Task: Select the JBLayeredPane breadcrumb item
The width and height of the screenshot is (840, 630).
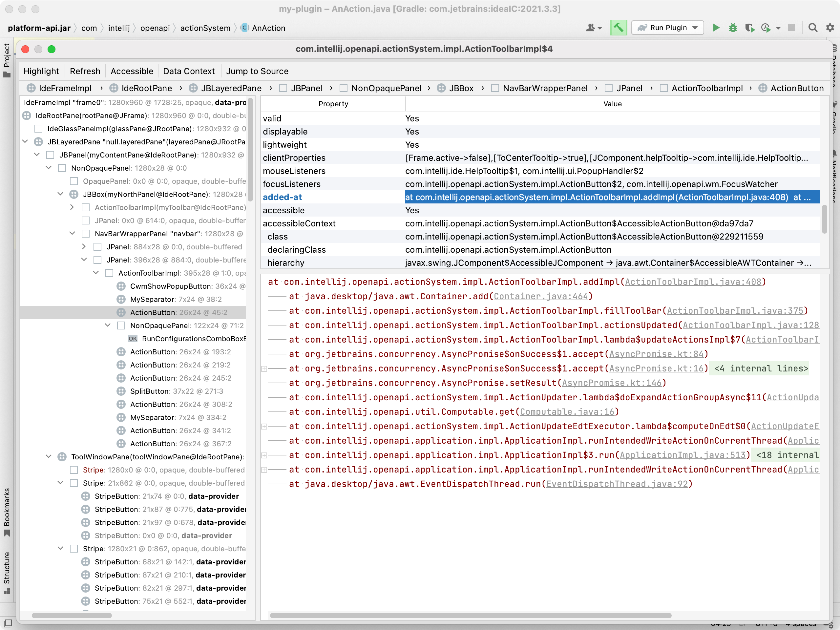Action: (231, 88)
